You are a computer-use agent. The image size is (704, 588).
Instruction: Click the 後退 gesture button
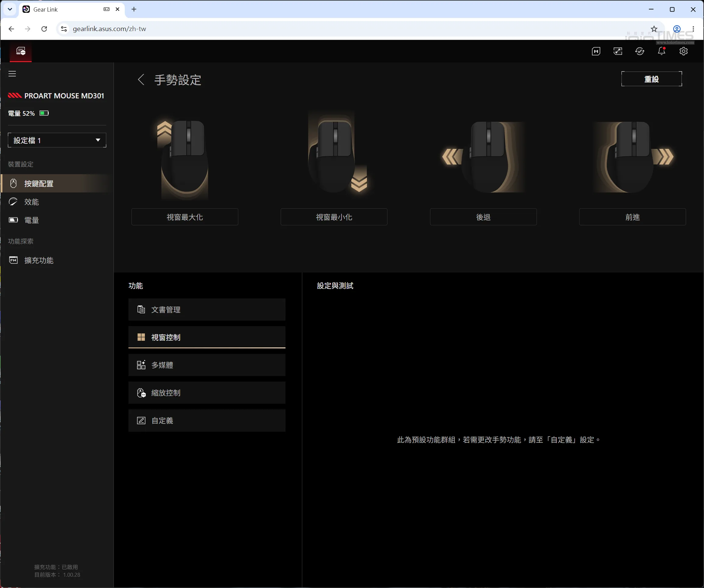point(483,217)
